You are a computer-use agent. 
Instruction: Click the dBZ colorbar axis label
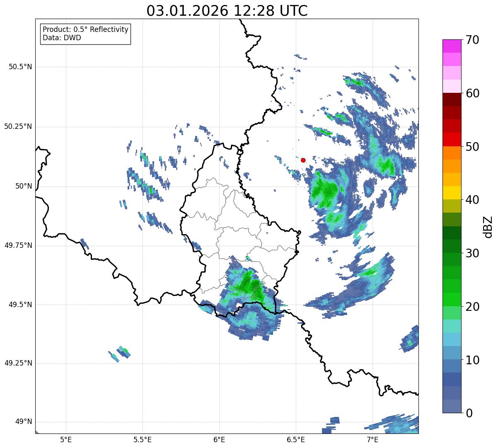pos(488,226)
